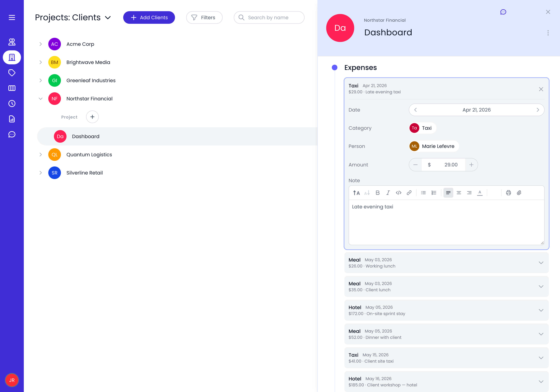Expand the Greenleaf Industries client row

[40, 80]
